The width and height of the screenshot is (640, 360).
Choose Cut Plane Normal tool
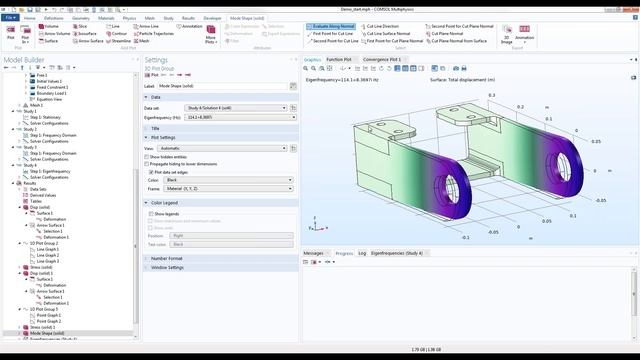click(x=444, y=34)
